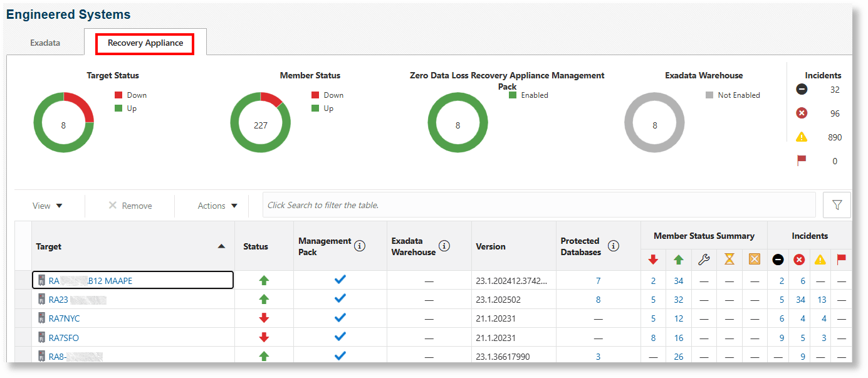
Task: Click the critical incidents icon in summary panel
Action: click(x=802, y=113)
